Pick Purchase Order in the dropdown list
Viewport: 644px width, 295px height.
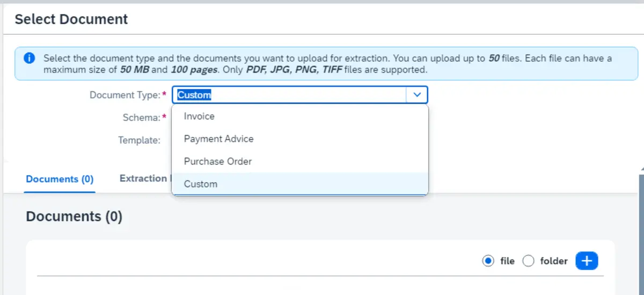tap(217, 161)
